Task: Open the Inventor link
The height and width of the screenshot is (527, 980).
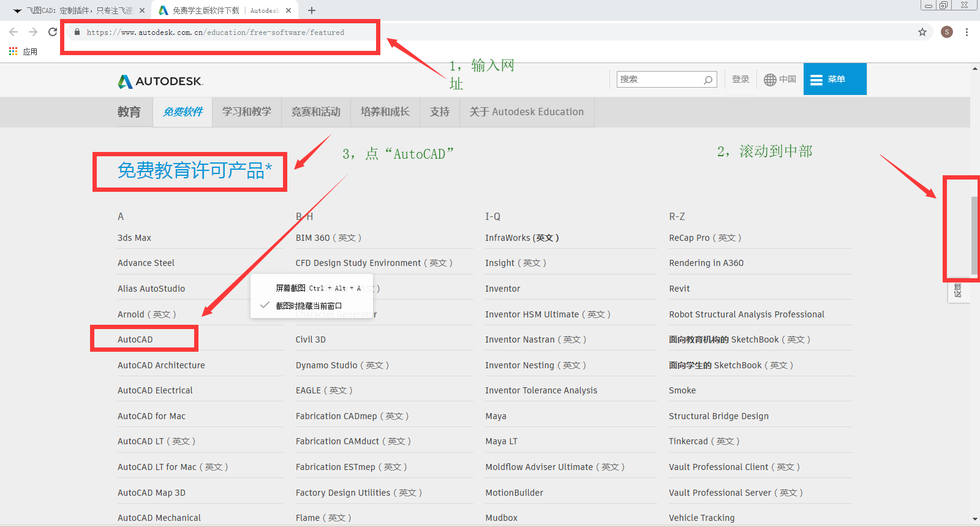Action: click(503, 289)
